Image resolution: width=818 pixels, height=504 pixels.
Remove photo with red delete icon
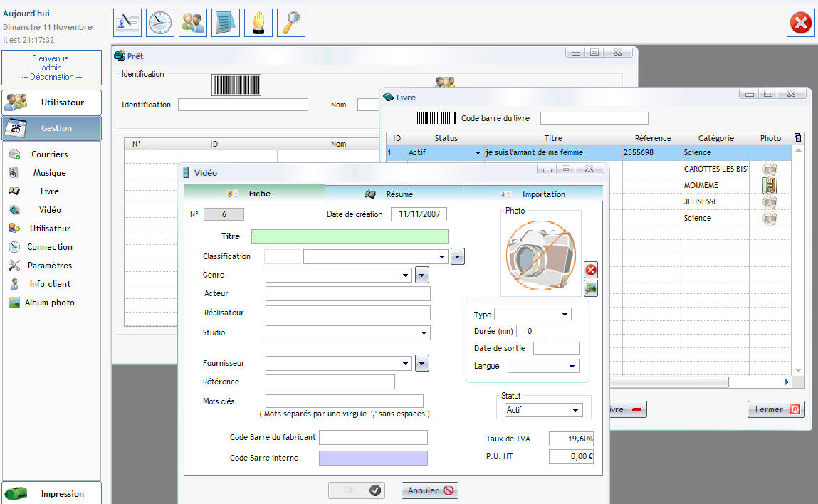[591, 270]
